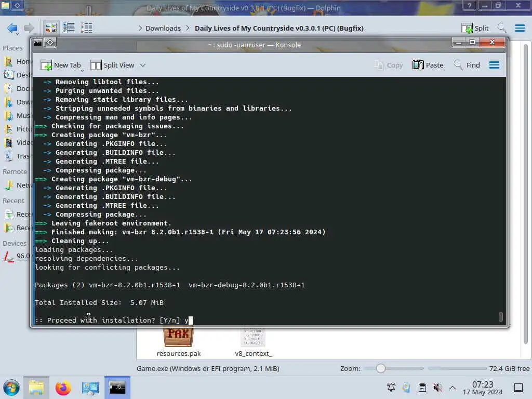Viewport: 532px width, 399px height.
Task: Adjust the Dolphin Zoom slider handle
Action: coord(380,368)
